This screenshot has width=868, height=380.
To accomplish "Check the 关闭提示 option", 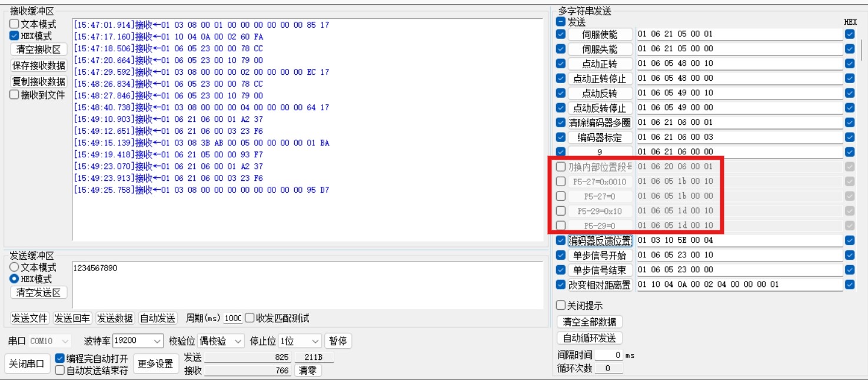I will [561, 306].
